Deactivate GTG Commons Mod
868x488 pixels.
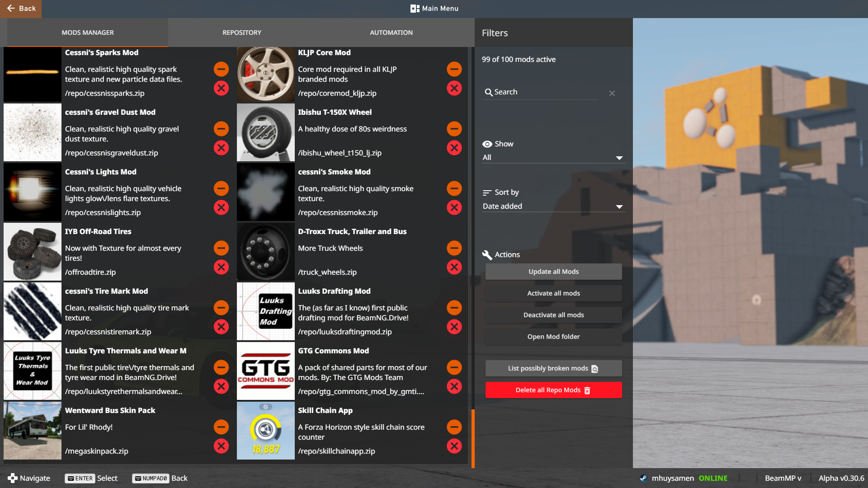point(454,367)
